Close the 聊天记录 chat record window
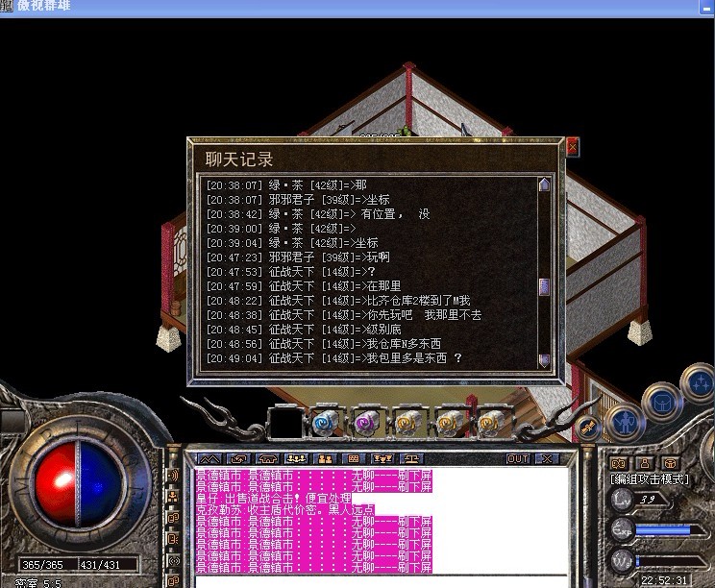This screenshot has width=715, height=588. tap(573, 146)
